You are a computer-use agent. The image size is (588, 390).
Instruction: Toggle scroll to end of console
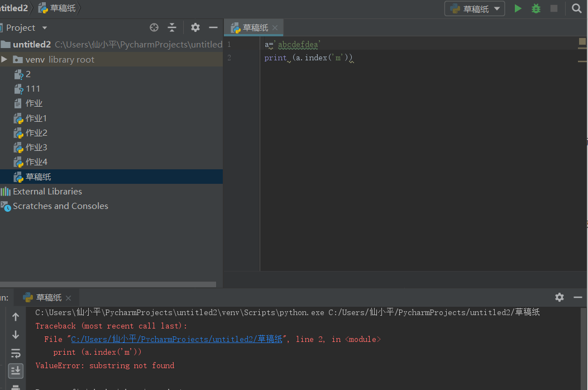click(x=16, y=371)
